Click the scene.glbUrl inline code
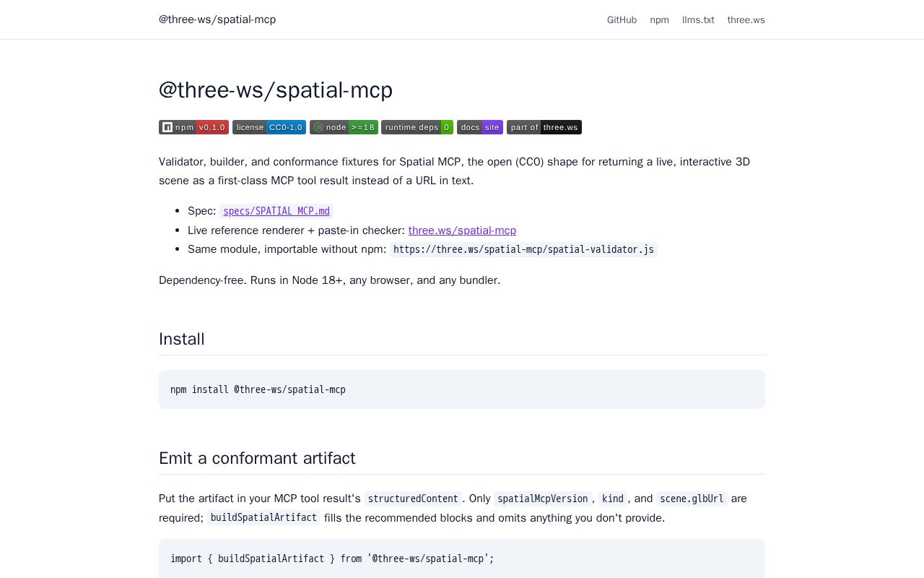 [692, 499]
